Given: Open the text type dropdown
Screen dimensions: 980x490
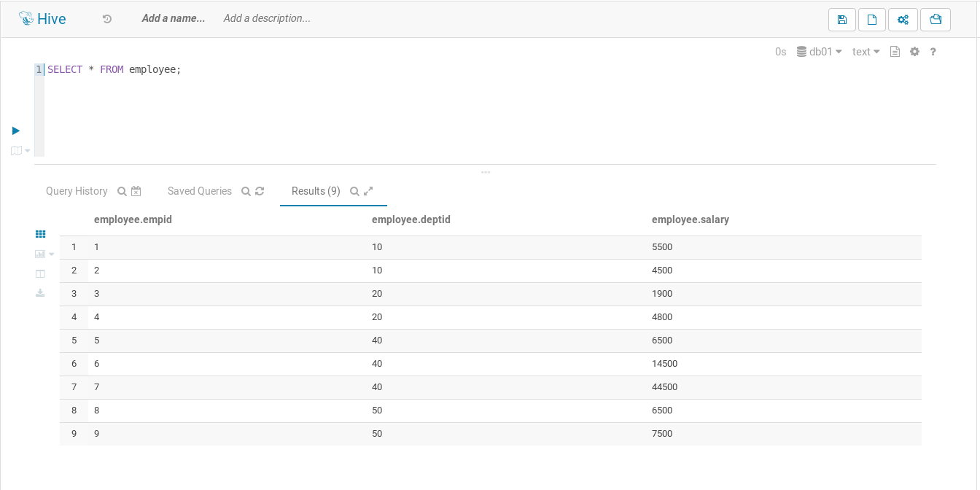Looking at the screenshot, I should (866, 52).
